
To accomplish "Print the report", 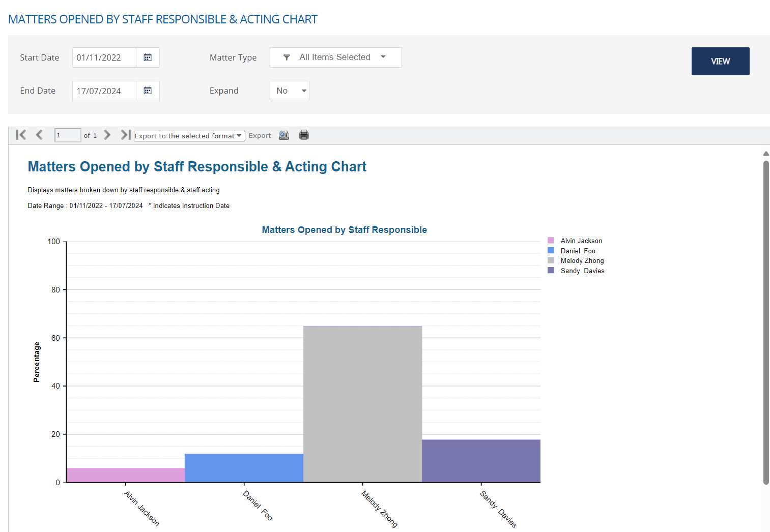I will coord(304,135).
